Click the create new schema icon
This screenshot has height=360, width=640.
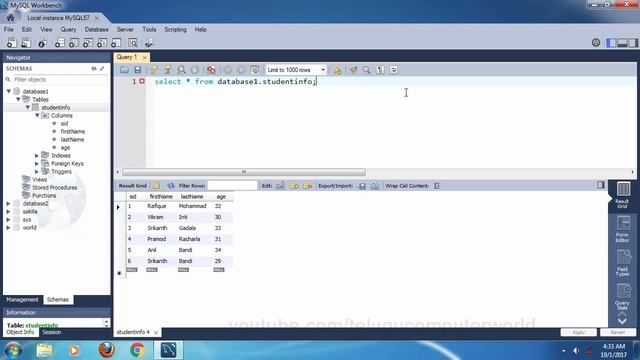60,43
